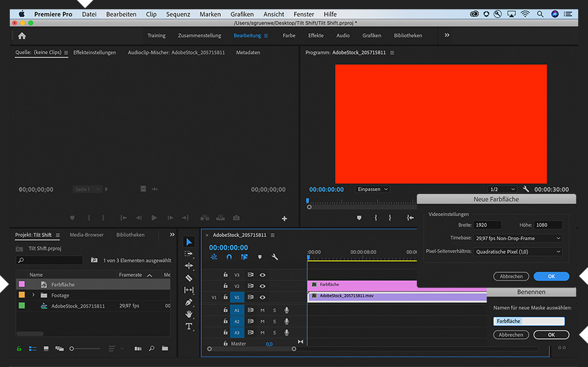Go to the Home screen icon
This screenshot has width=588, height=367.
(x=22, y=36)
